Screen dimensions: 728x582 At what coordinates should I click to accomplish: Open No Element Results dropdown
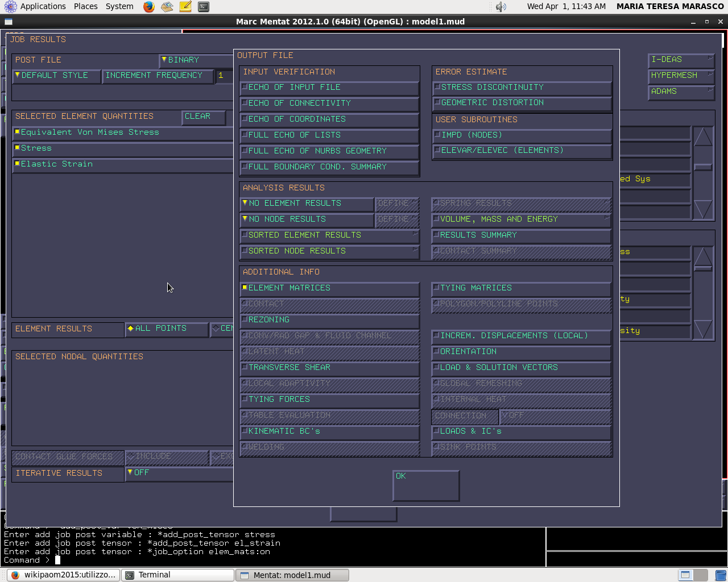307,203
